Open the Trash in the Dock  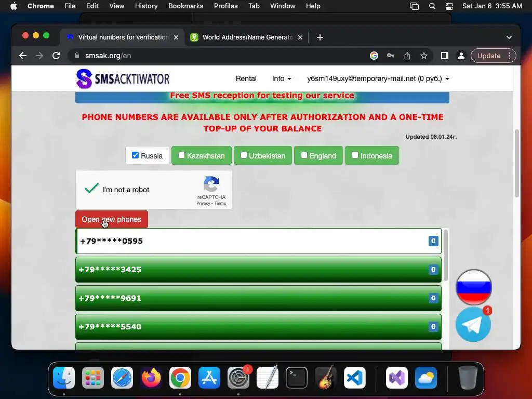point(468,378)
